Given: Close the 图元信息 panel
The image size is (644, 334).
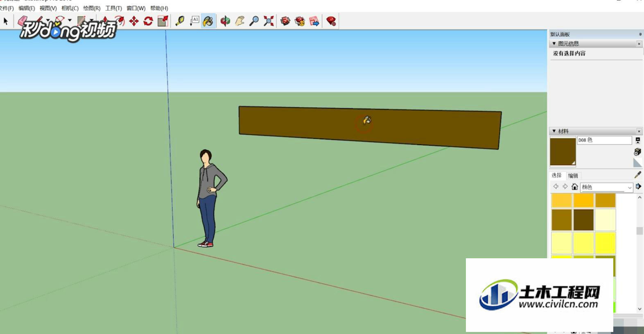Looking at the screenshot, I should tap(639, 43).
